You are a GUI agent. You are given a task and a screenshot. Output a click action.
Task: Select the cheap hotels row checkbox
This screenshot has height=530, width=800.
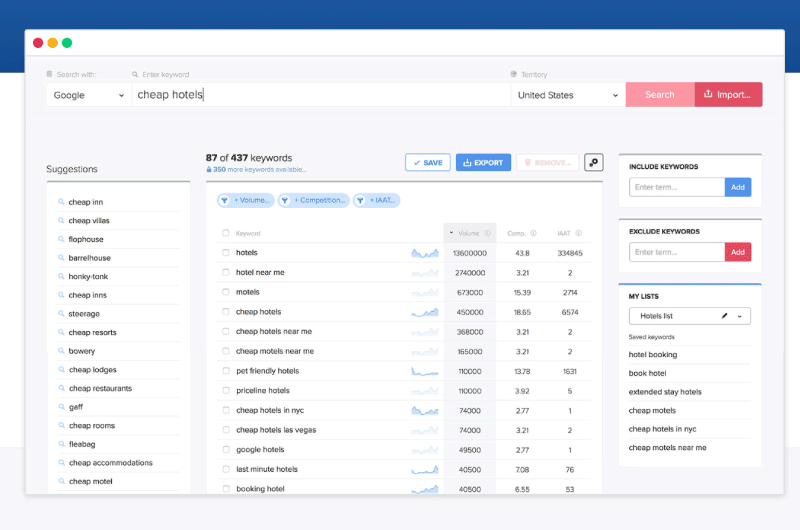click(226, 312)
